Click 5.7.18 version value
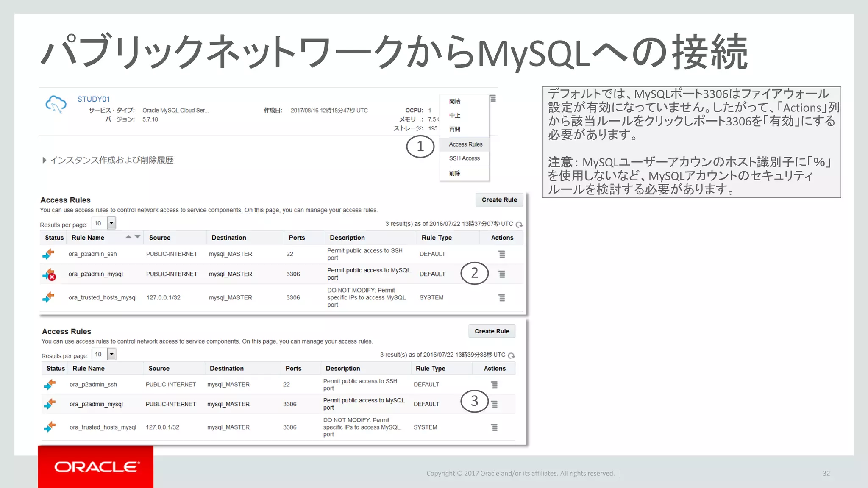 (x=150, y=119)
